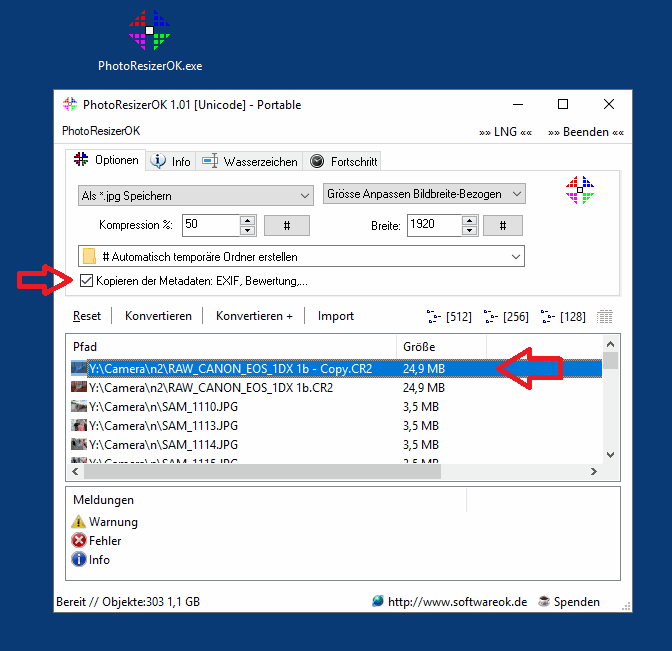Click the Konvertieren + button
Screen dimensions: 672x651
click(x=254, y=316)
